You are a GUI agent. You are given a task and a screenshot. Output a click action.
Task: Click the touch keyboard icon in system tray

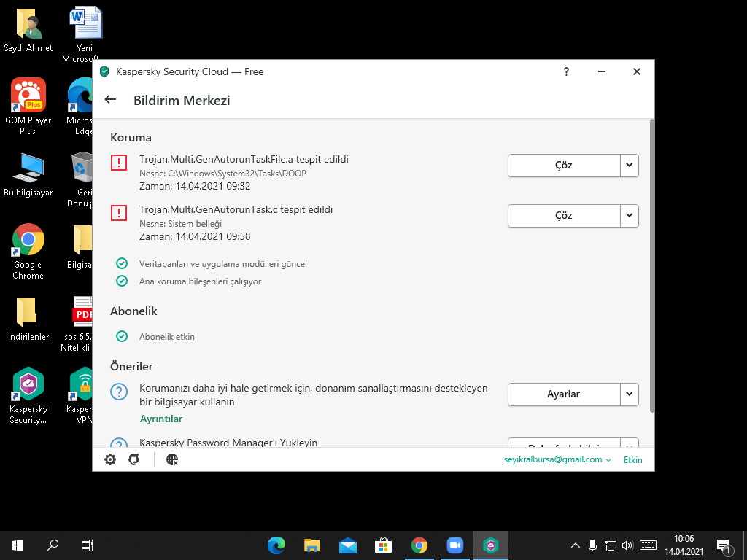point(648,545)
